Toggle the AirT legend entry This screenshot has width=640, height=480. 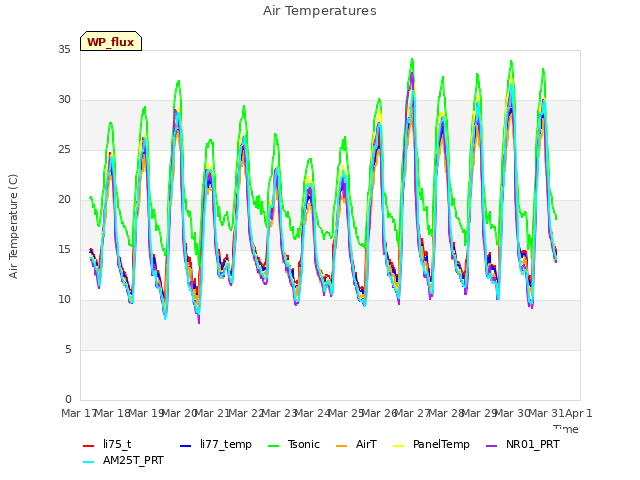[x=356, y=444]
